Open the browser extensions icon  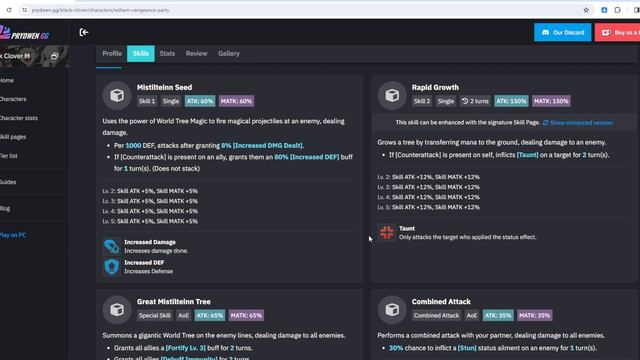[618, 10]
